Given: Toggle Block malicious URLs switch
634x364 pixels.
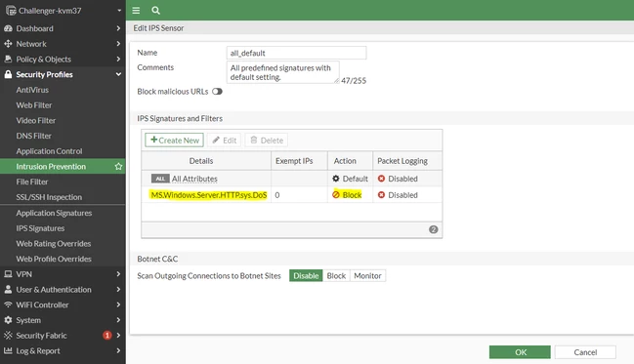Looking at the screenshot, I should tap(217, 92).
